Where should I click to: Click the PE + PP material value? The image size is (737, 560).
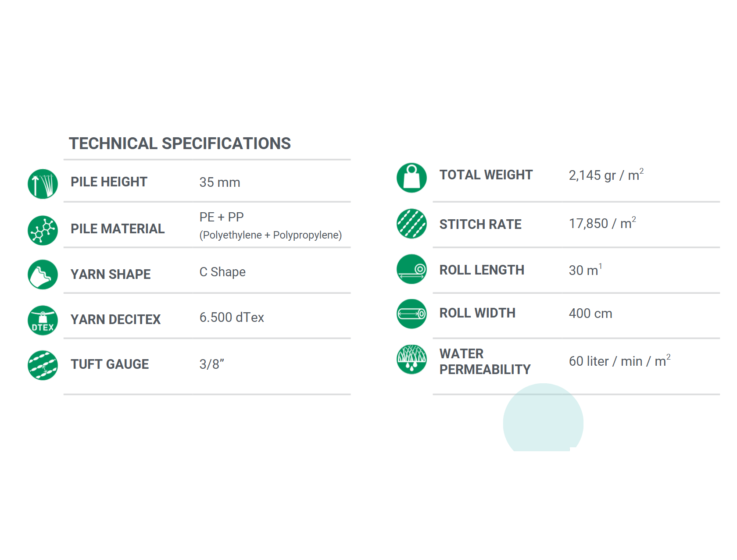[222, 217]
